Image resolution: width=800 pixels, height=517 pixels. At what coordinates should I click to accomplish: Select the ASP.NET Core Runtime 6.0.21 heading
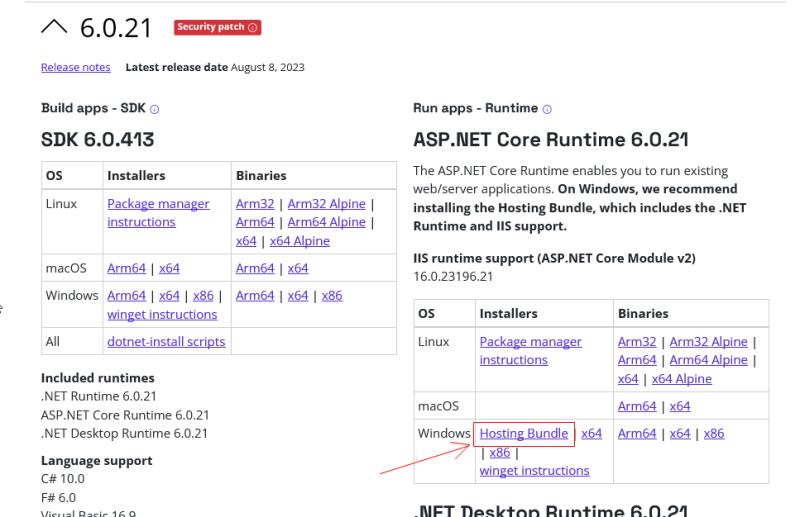tap(551, 139)
